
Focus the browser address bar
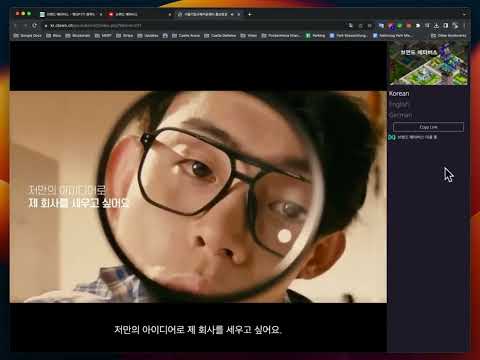pyautogui.click(x=193, y=25)
